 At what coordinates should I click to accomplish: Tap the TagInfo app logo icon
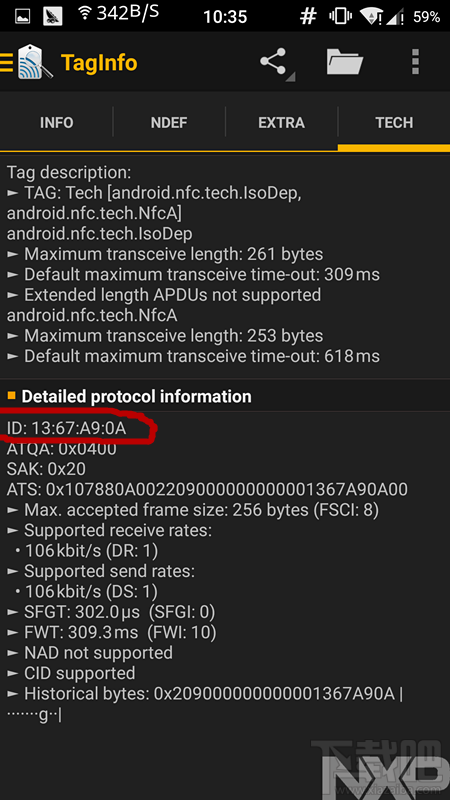click(x=35, y=62)
